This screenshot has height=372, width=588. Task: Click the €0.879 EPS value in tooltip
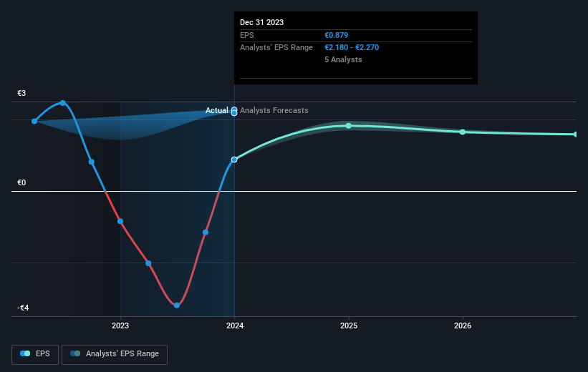pyautogui.click(x=336, y=35)
